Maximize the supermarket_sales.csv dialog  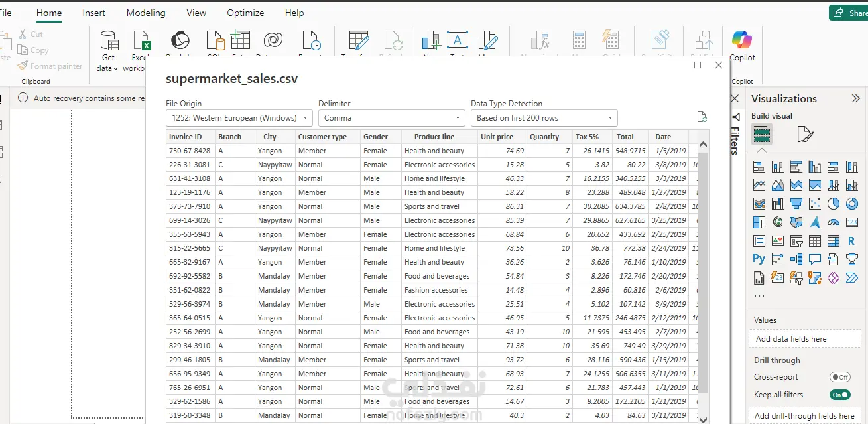(x=698, y=65)
